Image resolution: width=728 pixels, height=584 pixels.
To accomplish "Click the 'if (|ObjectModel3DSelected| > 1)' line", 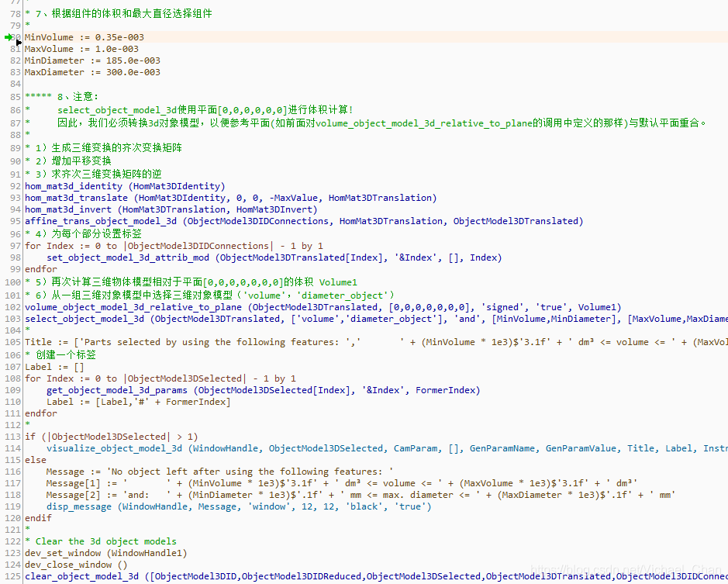I will [x=112, y=437].
